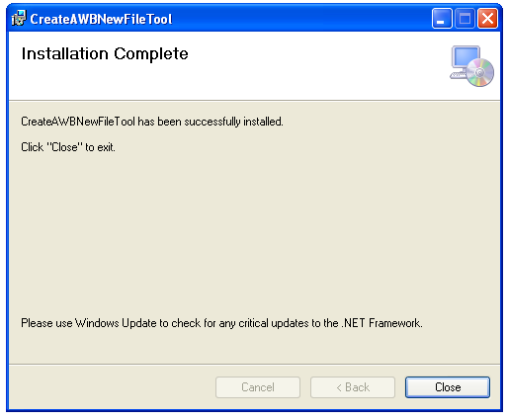Click the separator line above the buttons
This screenshot has width=508, height=420.
254,365
